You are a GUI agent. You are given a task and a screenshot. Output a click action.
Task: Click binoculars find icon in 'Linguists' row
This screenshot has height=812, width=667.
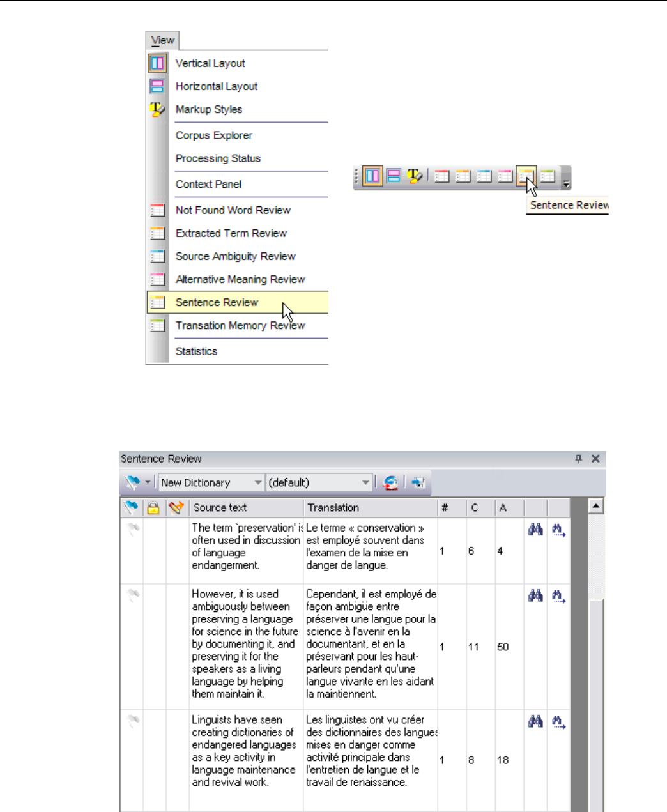535,722
